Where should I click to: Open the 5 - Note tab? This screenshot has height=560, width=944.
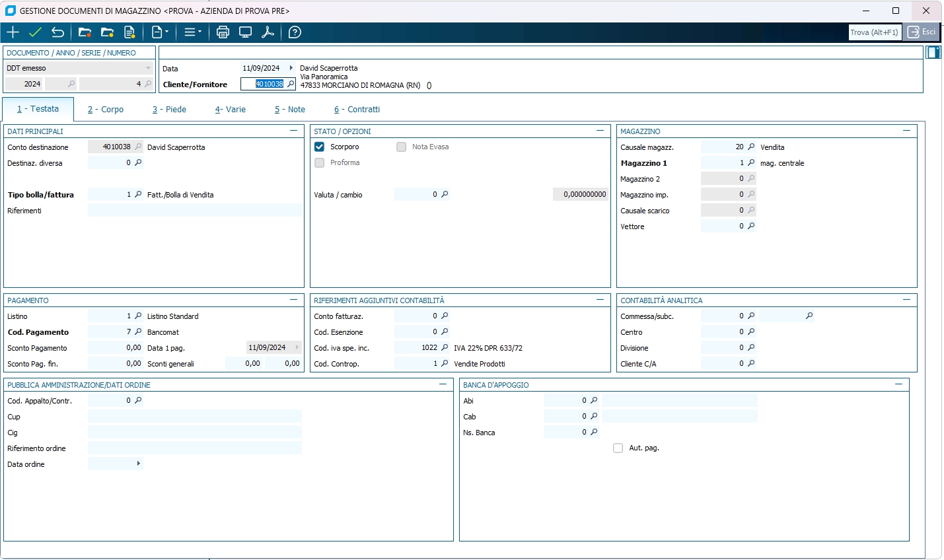pyautogui.click(x=290, y=110)
